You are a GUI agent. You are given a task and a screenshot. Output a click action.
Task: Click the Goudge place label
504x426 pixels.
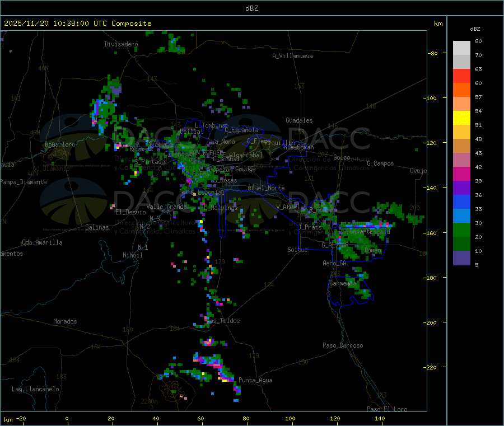click(x=246, y=169)
